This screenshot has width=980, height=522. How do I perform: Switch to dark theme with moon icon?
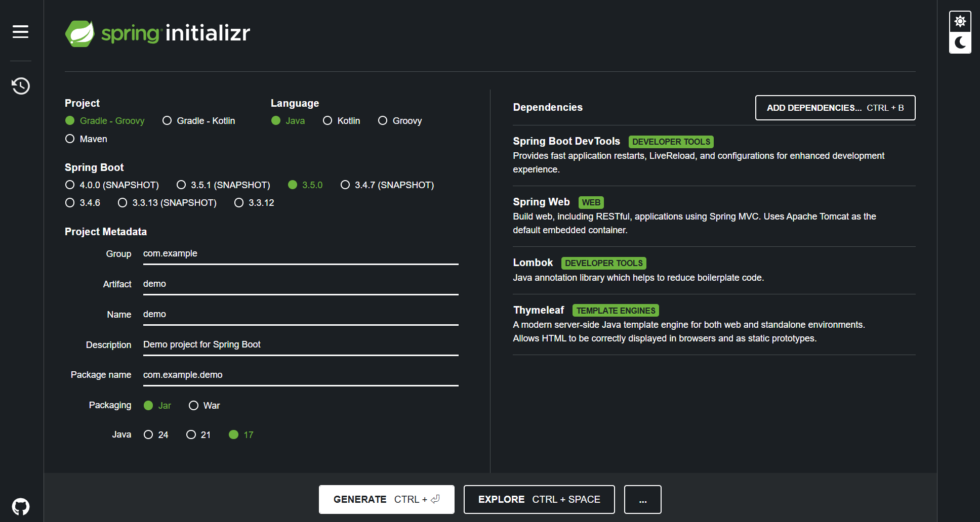[960, 43]
